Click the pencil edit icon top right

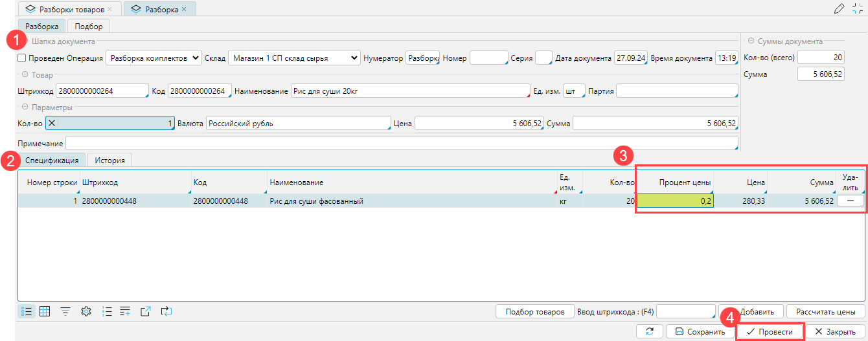pos(839,8)
